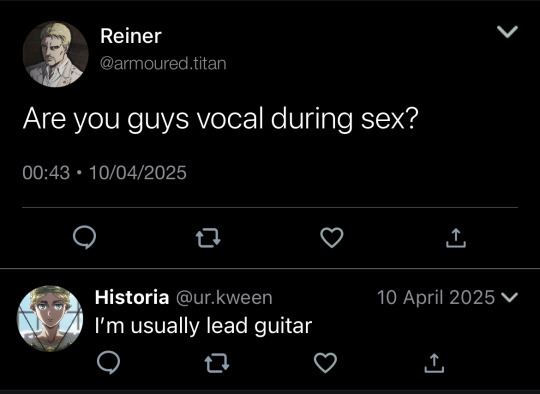Open the @ur.kween handle link
This screenshot has height=394, width=540.
coord(224,297)
